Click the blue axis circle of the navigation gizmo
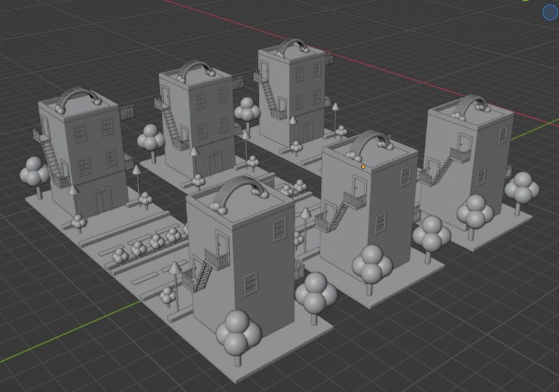Image resolution: width=559 pixels, height=392 pixels. [x=550, y=13]
